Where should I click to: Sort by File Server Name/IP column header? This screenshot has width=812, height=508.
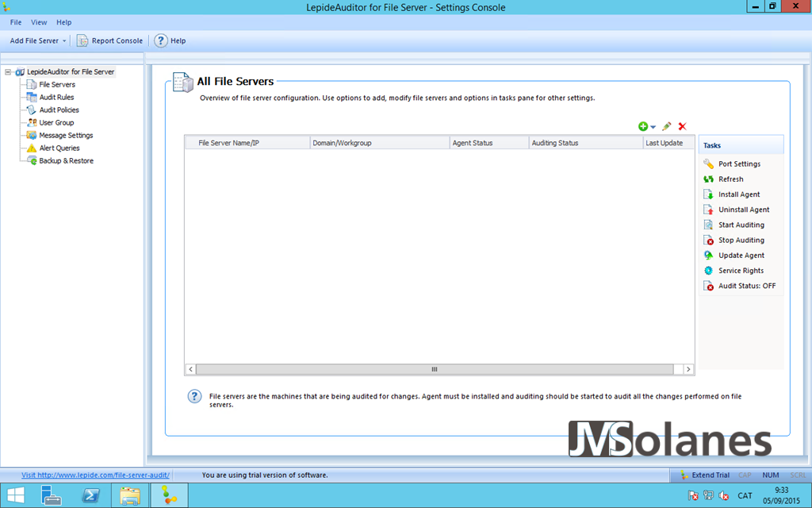(247, 143)
